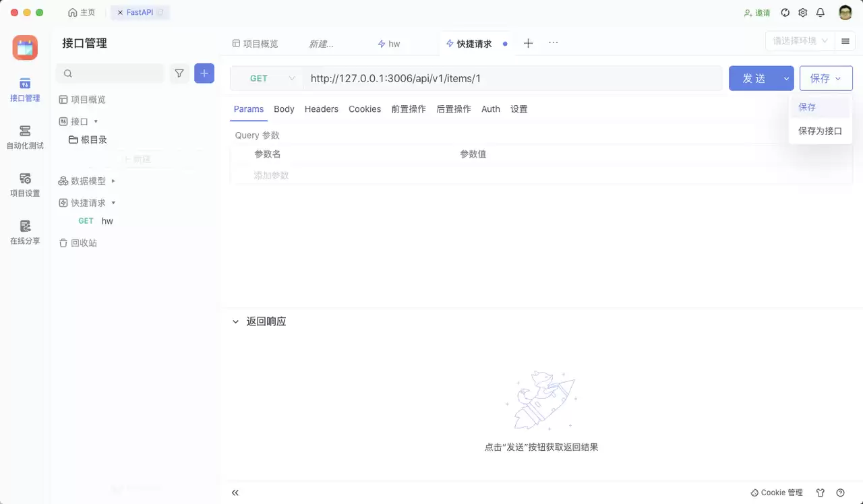
Task: Open the hamburger menu beside environment
Action: coord(845,41)
